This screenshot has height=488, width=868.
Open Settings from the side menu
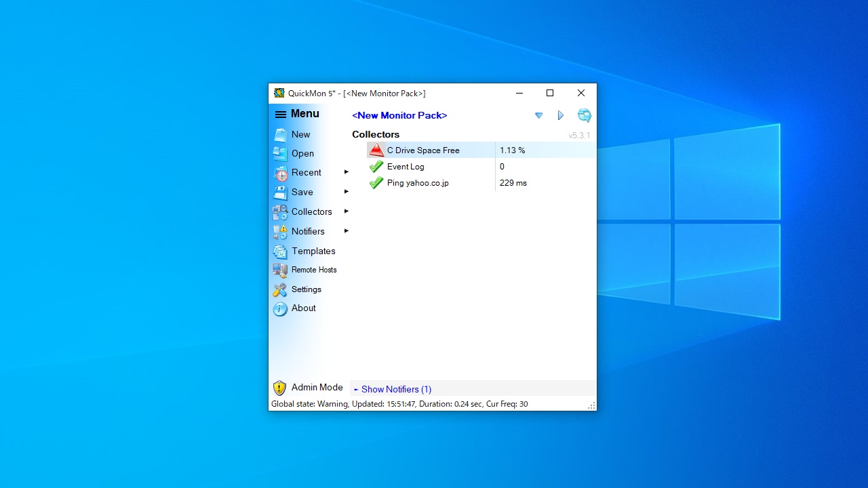click(x=307, y=289)
